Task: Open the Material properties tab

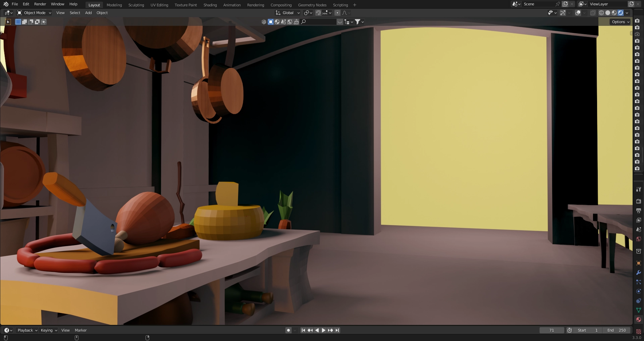Action: (638, 320)
